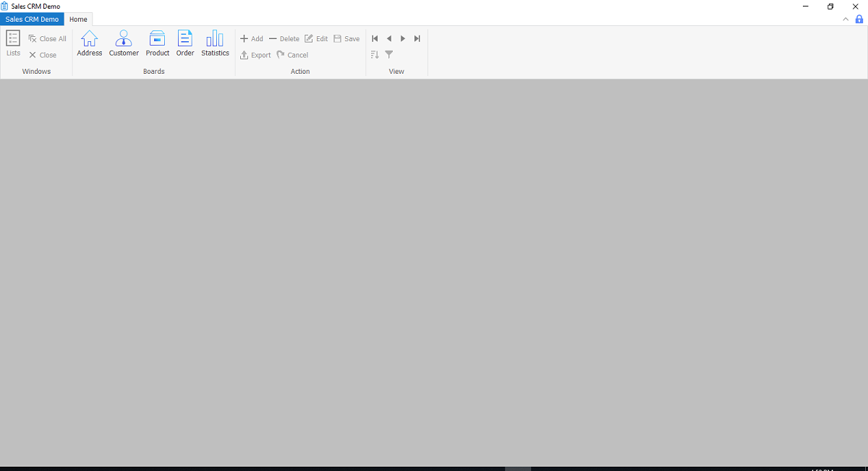Open the Statistics board
The image size is (868, 471).
point(215,43)
